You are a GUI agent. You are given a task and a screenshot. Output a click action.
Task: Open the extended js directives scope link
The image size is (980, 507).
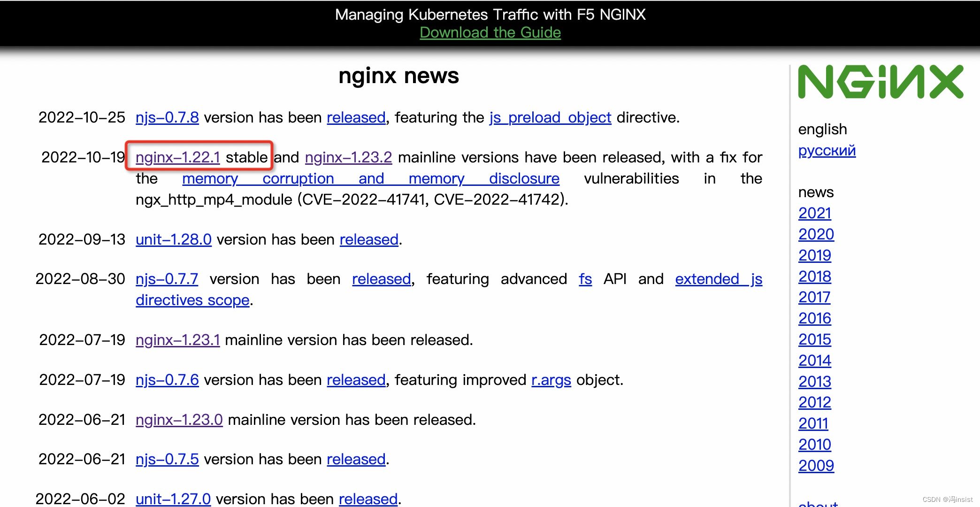point(719,279)
